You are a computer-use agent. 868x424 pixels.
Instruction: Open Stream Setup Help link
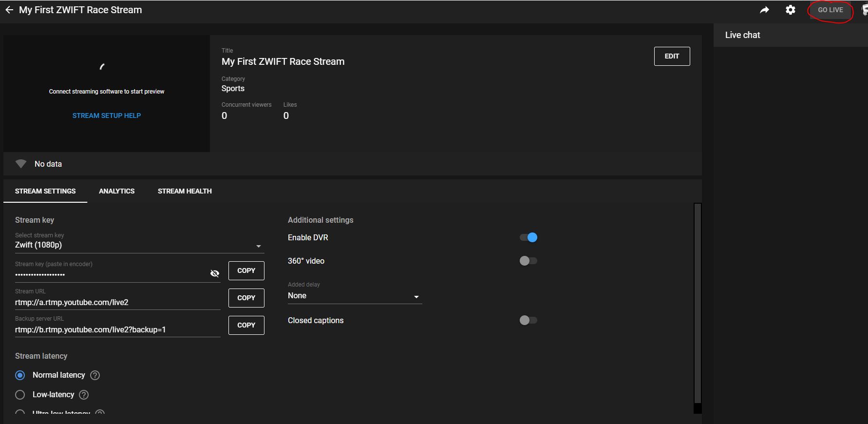[107, 116]
